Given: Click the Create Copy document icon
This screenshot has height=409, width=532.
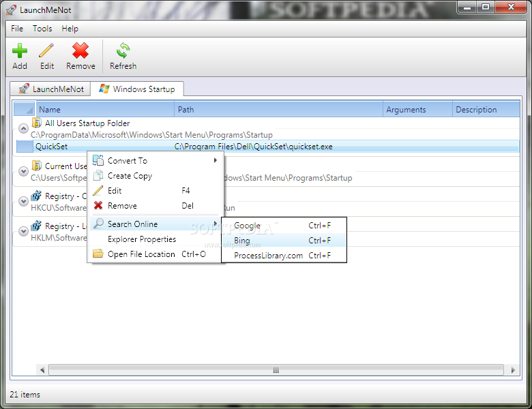Looking at the screenshot, I should [98, 175].
